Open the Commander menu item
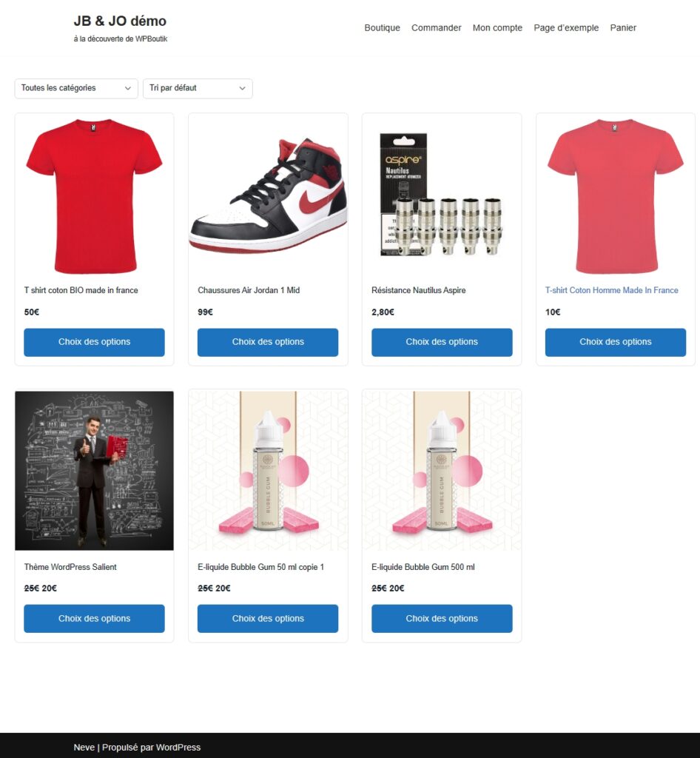The image size is (700, 758). (x=437, y=27)
